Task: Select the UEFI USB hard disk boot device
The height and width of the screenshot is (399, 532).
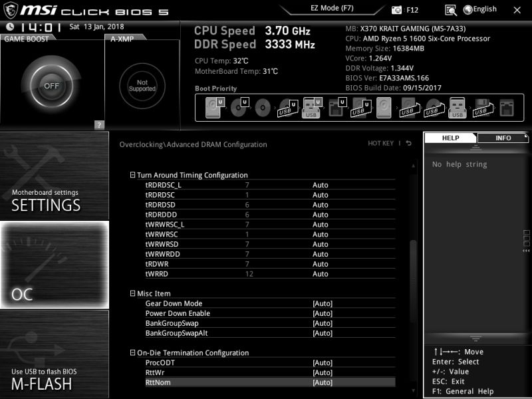Action: coord(360,108)
